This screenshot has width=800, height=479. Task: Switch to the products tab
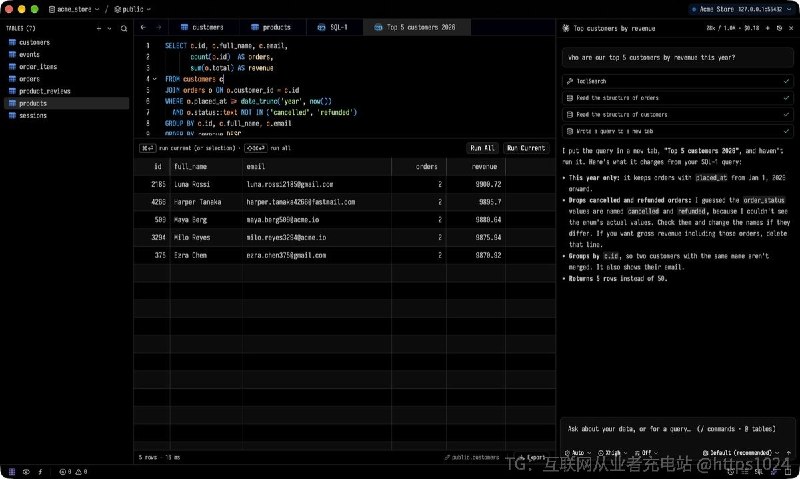click(x=271, y=28)
